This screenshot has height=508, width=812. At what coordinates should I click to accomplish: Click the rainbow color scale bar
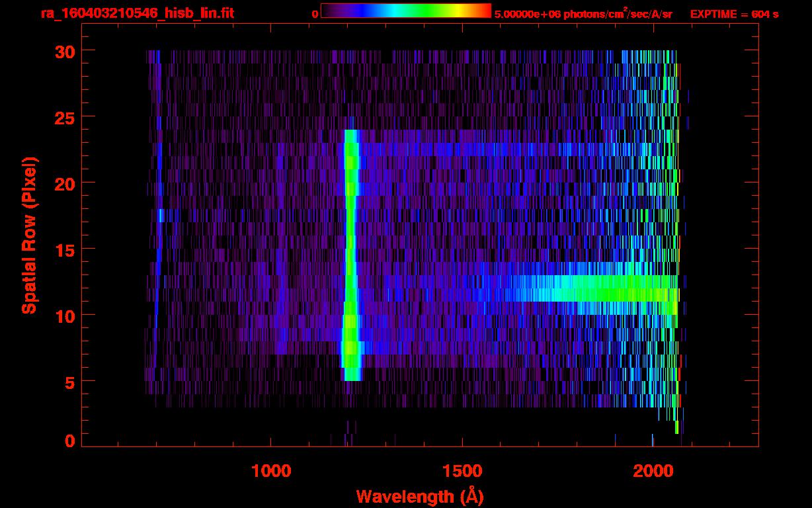406,11
